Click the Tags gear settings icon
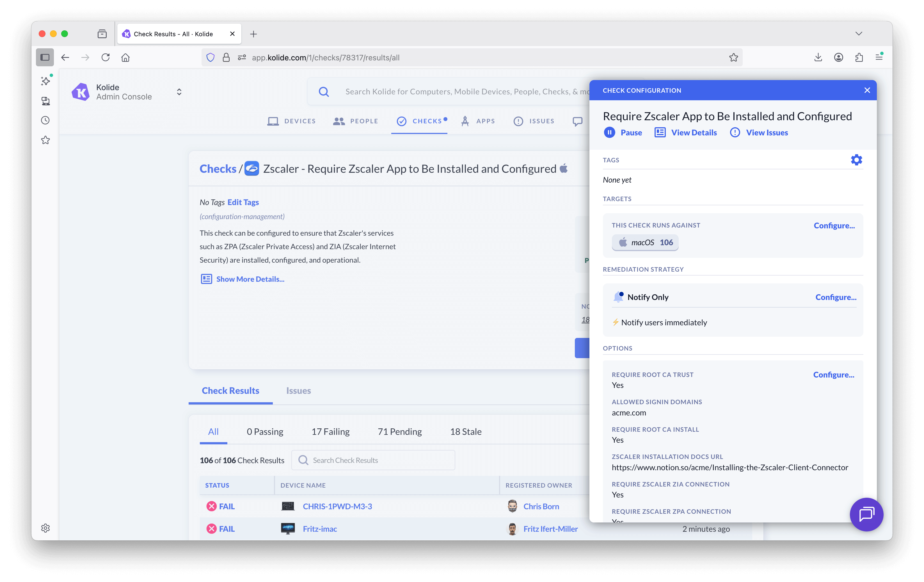 [x=856, y=160]
